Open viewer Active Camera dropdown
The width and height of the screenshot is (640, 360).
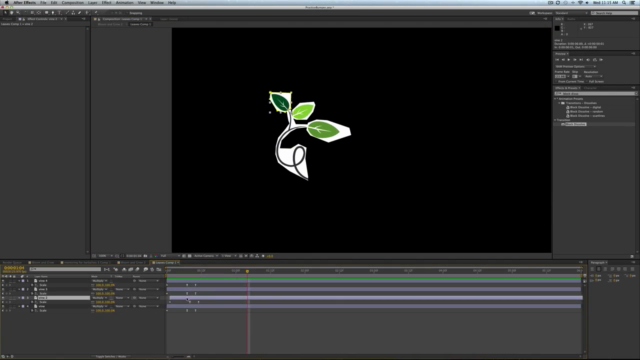point(206,256)
